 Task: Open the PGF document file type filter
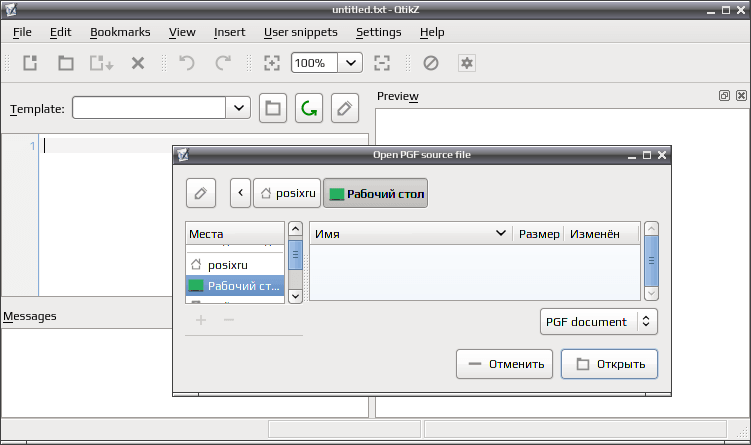pos(599,321)
